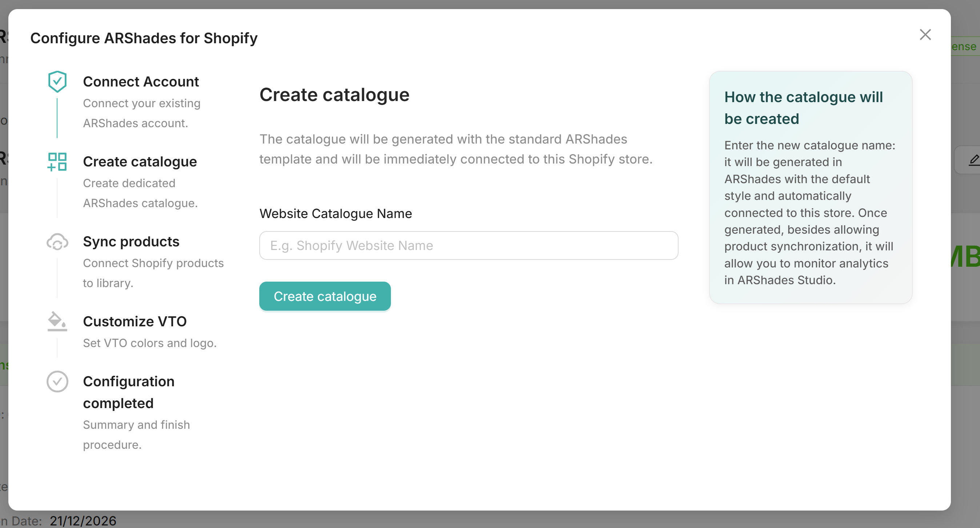980x528 pixels.
Task: Select the Customize VTO paint bucket icon
Action: 56,322
